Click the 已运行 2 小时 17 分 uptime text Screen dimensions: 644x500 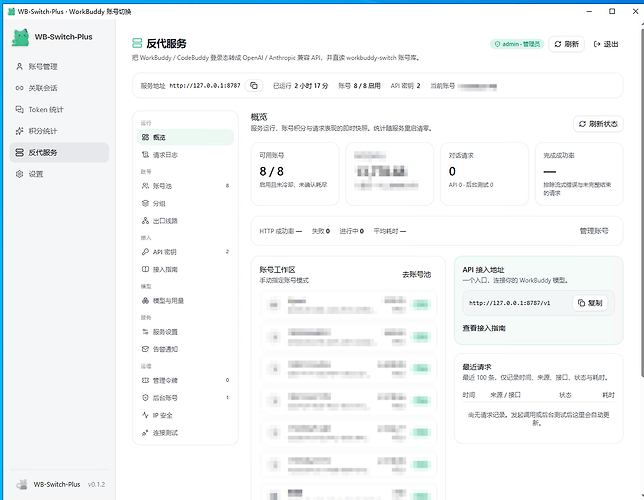click(301, 86)
